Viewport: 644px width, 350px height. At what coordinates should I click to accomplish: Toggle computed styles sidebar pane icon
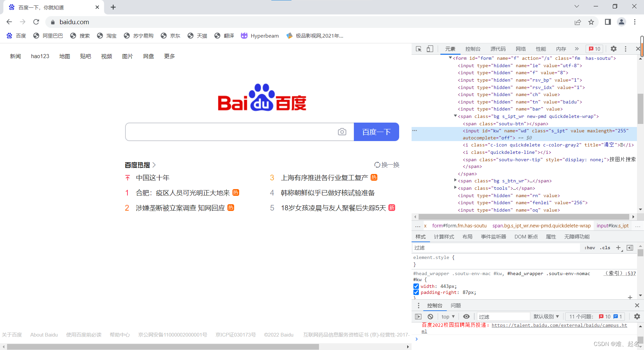point(630,248)
